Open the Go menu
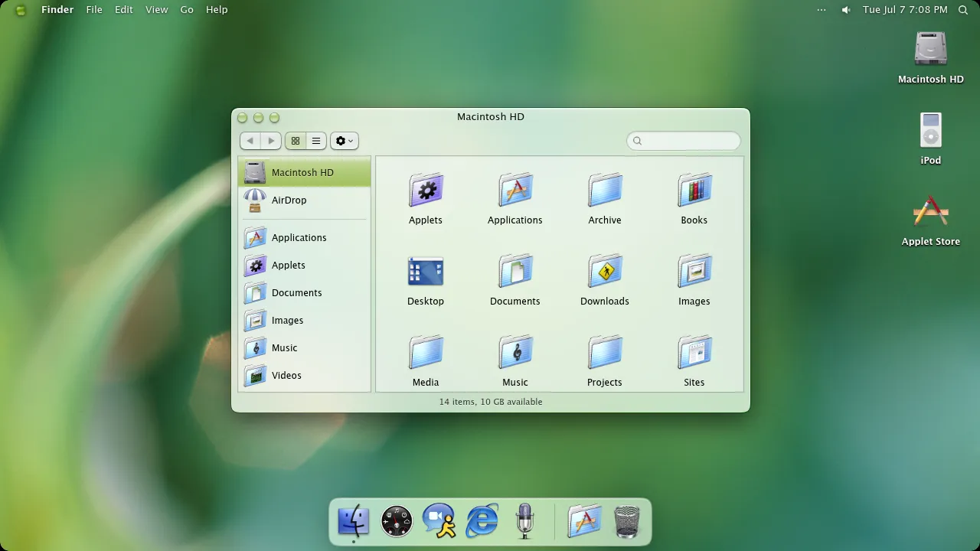 [x=187, y=10]
